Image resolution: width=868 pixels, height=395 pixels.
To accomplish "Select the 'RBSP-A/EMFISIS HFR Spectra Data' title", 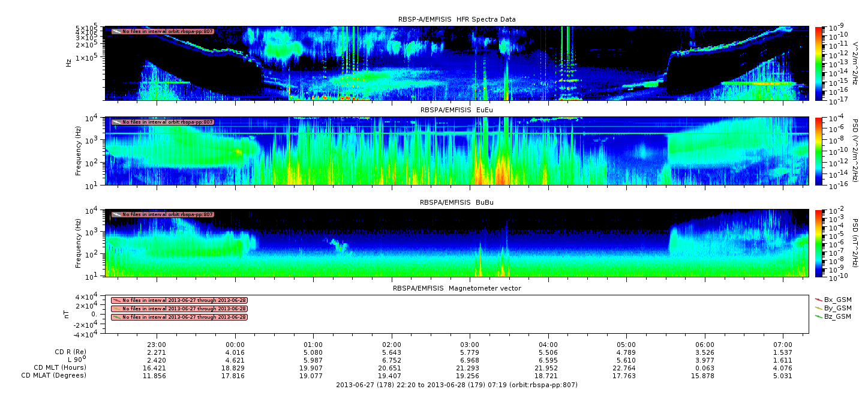I will pos(456,19).
